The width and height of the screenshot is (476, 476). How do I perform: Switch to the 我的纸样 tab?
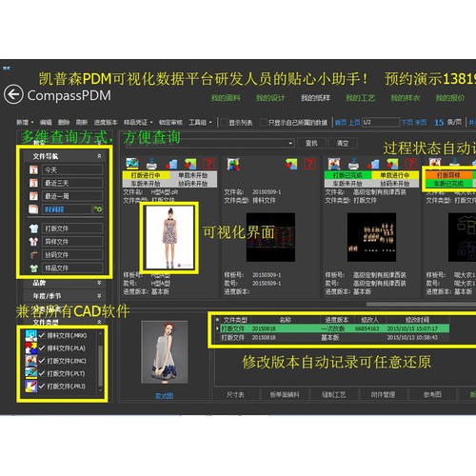tap(316, 98)
